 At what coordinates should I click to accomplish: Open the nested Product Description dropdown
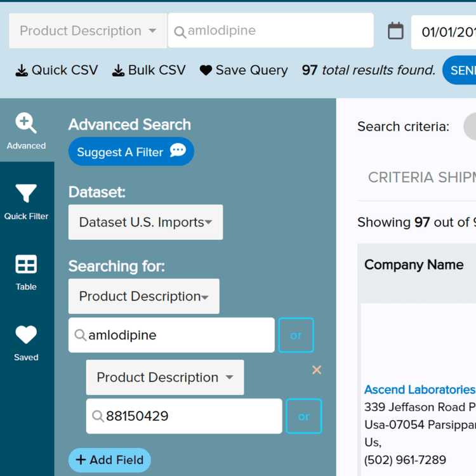coord(165,378)
